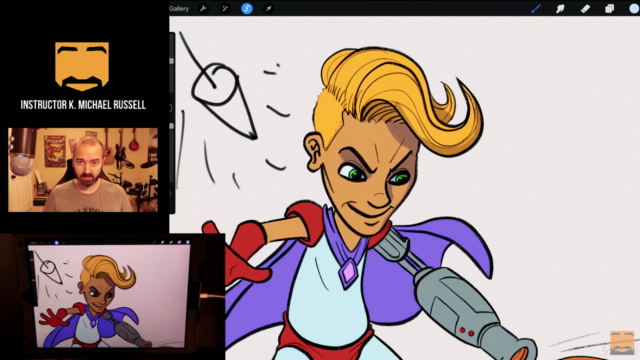
Task: Open the Gallery view
Action: tap(179, 9)
